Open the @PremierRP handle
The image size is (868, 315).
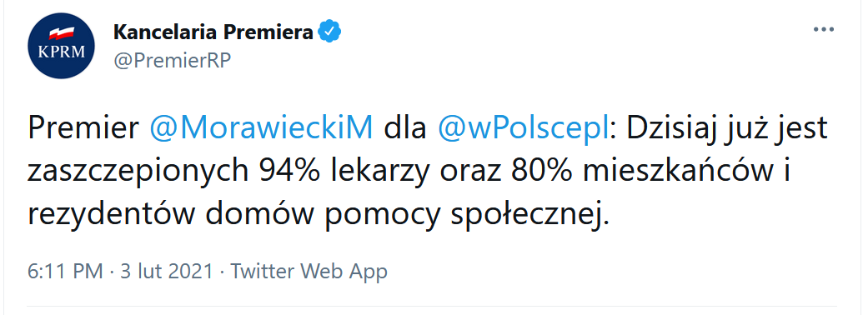tap(172, 61)
